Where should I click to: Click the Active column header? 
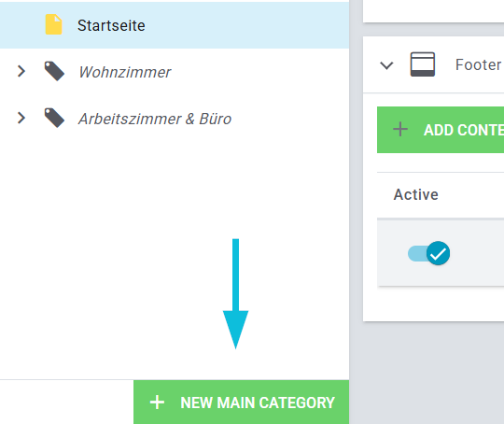[415, 194]
